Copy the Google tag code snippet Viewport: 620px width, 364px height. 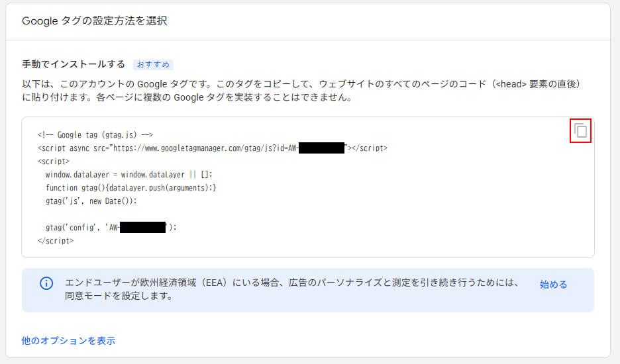pos(581,131)
